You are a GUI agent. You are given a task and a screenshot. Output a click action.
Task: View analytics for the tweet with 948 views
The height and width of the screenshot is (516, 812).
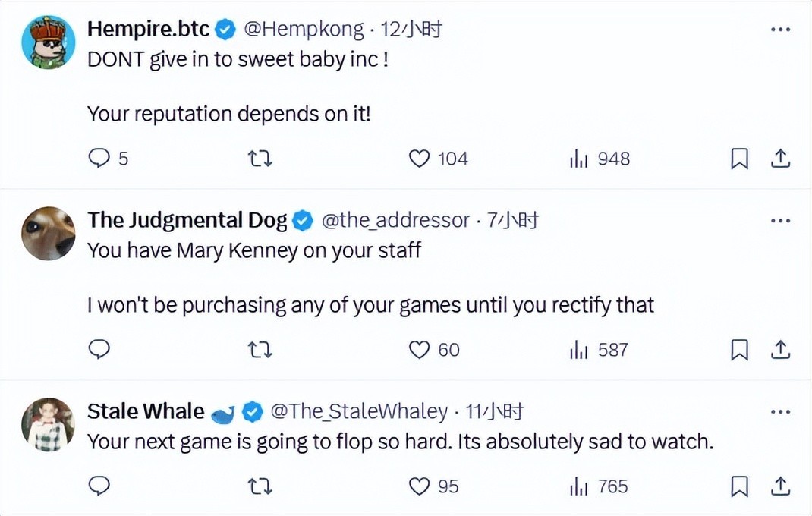579,159
